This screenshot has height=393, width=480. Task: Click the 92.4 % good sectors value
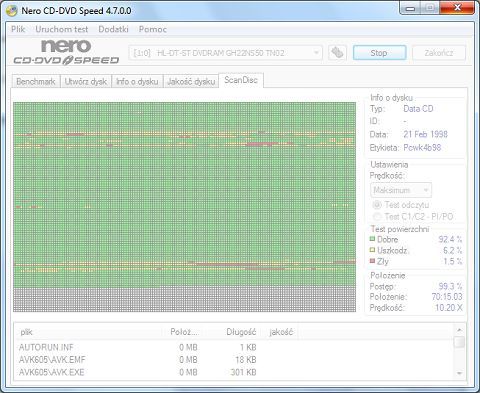450,239
